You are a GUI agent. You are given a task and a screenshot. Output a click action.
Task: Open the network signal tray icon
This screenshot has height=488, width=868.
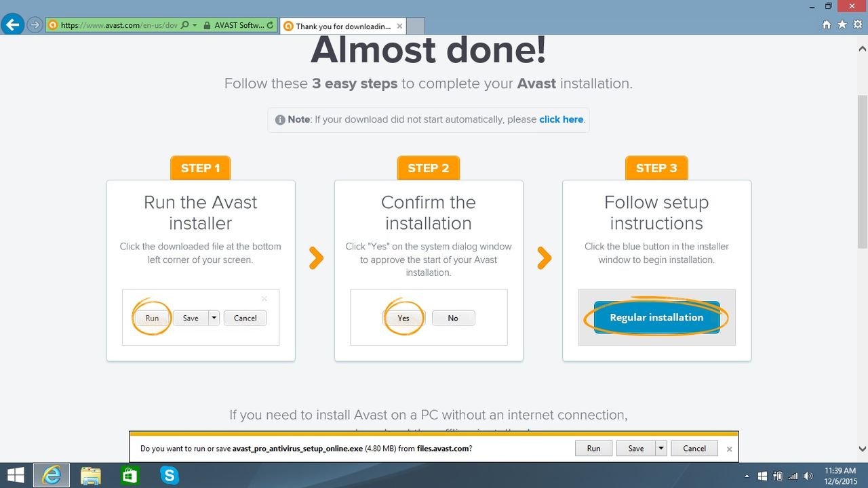click(793, 476)
